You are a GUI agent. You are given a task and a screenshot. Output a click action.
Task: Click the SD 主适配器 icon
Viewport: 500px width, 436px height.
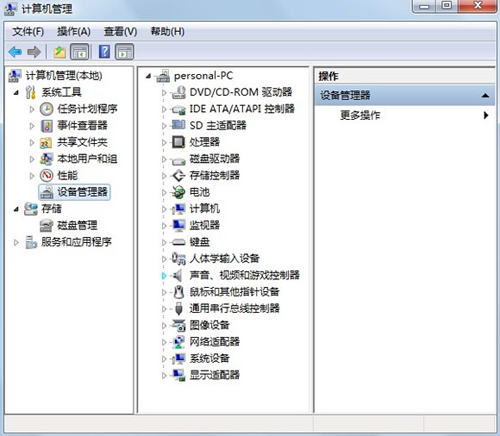pyautogui.click(x=179, y=125)
